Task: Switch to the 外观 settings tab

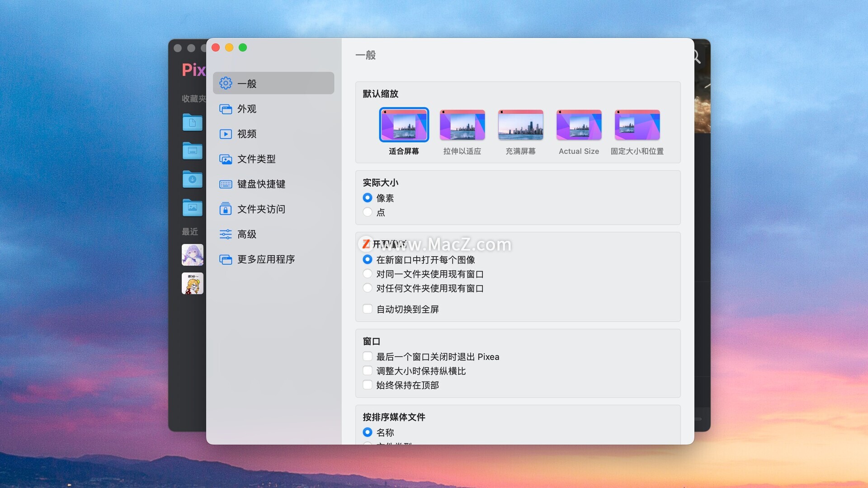Action: (274, 109)
